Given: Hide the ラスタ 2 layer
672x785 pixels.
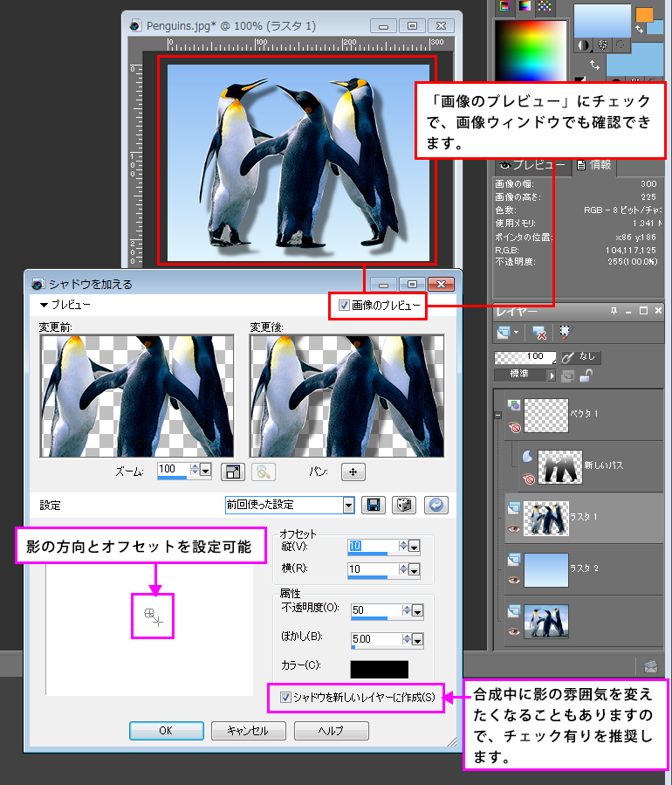Looking at the screenshot, I should tap(514, 581).
